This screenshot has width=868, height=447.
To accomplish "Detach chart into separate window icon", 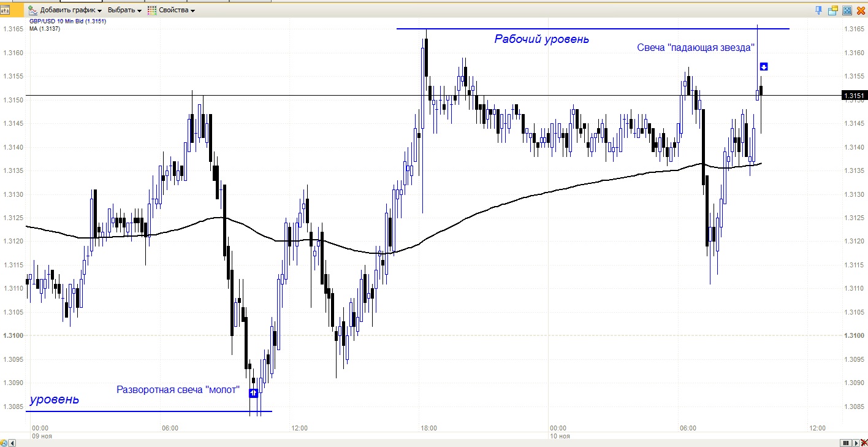I will click(833, 10).
